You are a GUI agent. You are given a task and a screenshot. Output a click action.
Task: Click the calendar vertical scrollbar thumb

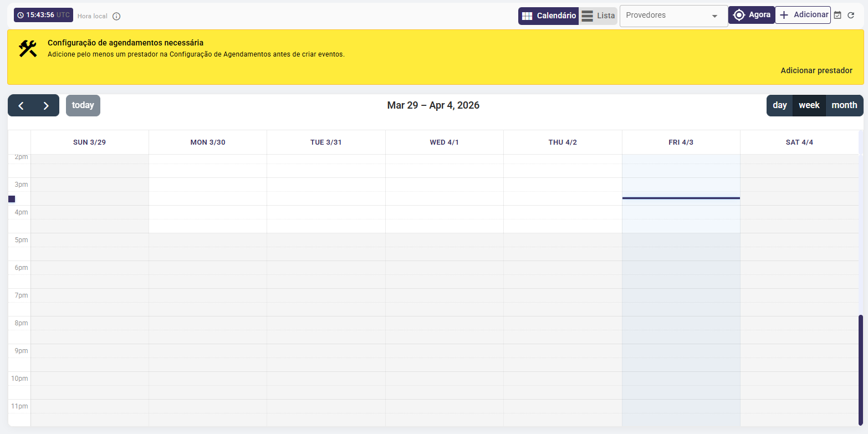point(861,370)
